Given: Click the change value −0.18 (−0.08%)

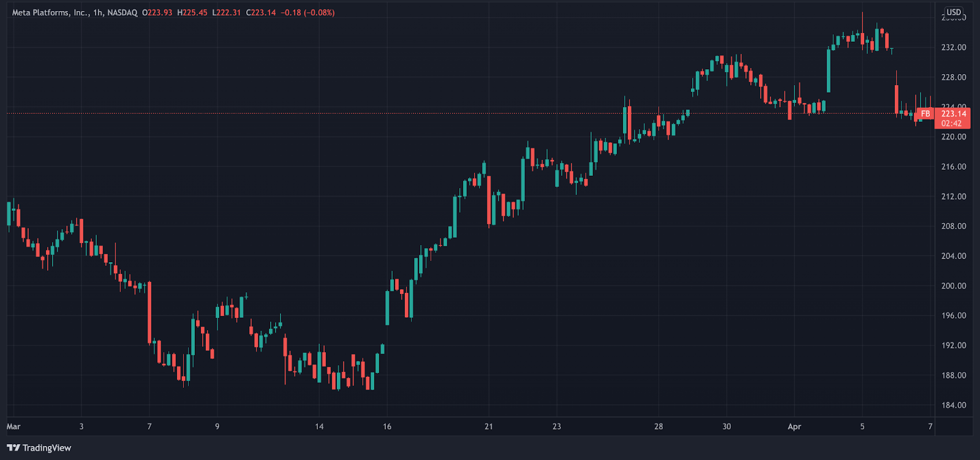Looking at the screenshot, I should [308, 13].
